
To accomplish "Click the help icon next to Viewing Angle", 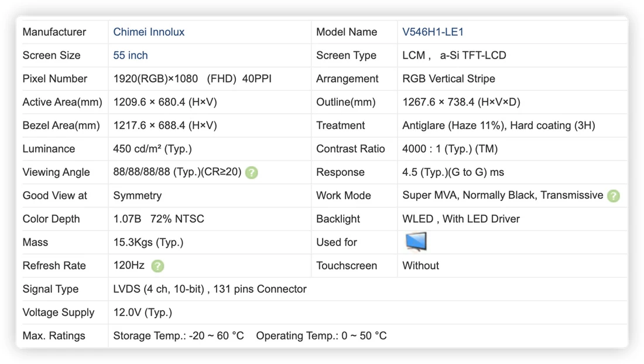I will point(251,173).
